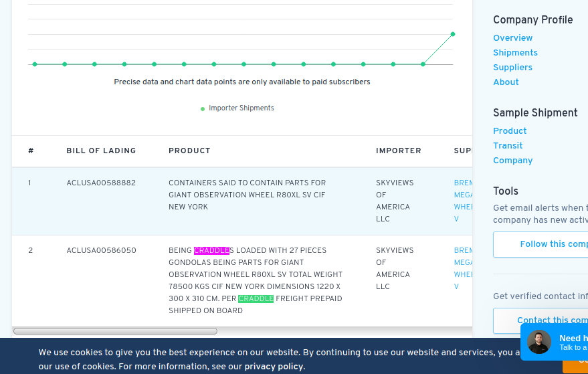Image resolution: width=588 pixels, height=374 pixels.
Task: Open the Product link under Sample Shipment
Action: pyautogui.click(x=510, y=131)
